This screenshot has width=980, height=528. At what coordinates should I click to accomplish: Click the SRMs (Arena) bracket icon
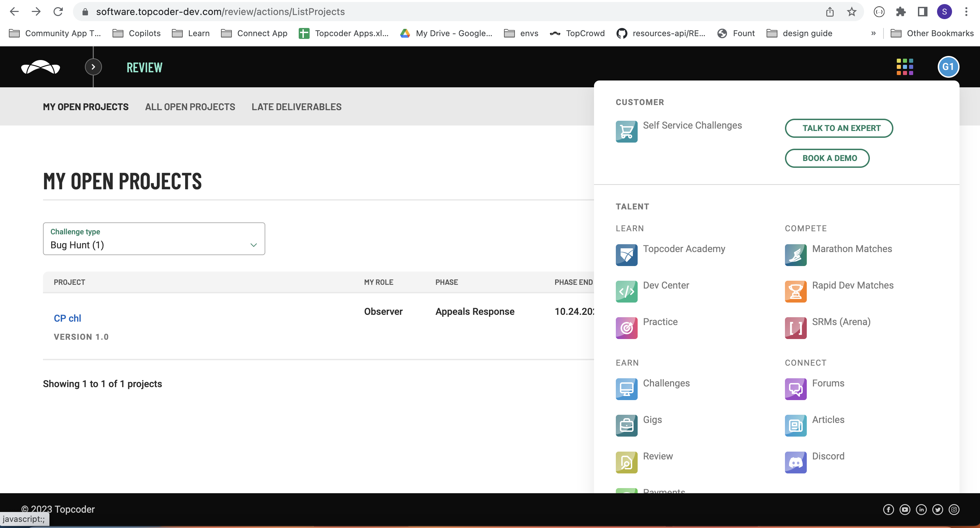[796, 328]
